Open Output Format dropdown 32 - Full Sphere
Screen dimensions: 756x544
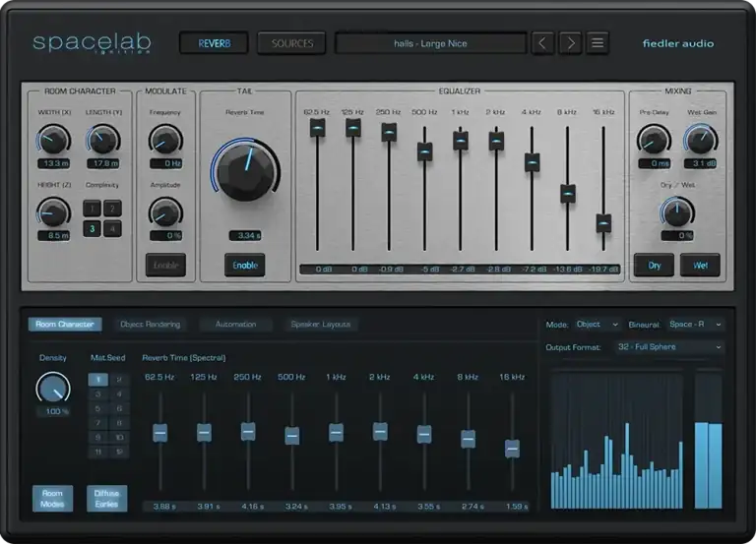669,347
